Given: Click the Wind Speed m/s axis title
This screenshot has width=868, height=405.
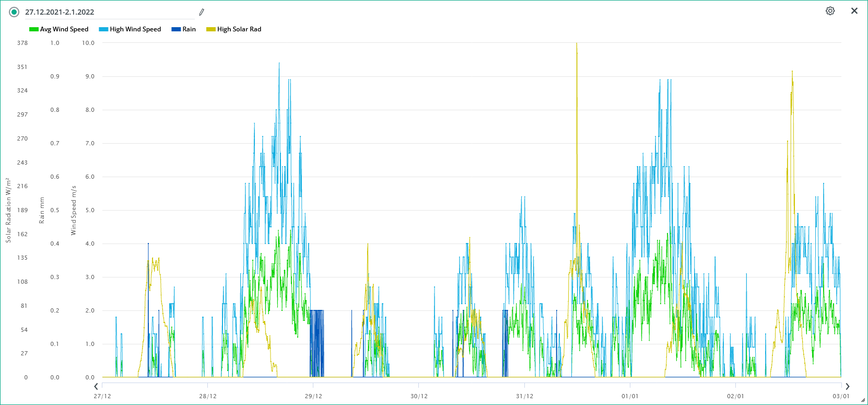Looking at the screenshot, I should tap(74, 210).
